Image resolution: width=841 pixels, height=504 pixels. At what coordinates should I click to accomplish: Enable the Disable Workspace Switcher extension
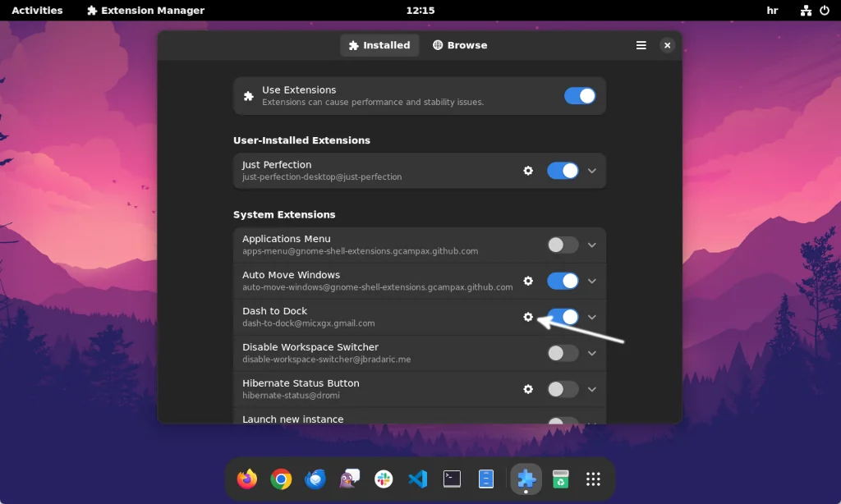click(563, 353)
